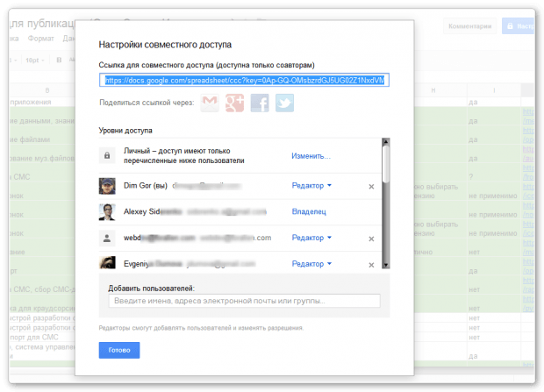The image size is (544, 392).
Task: Click the Изменить... access level link
Action: pos(311,156)
